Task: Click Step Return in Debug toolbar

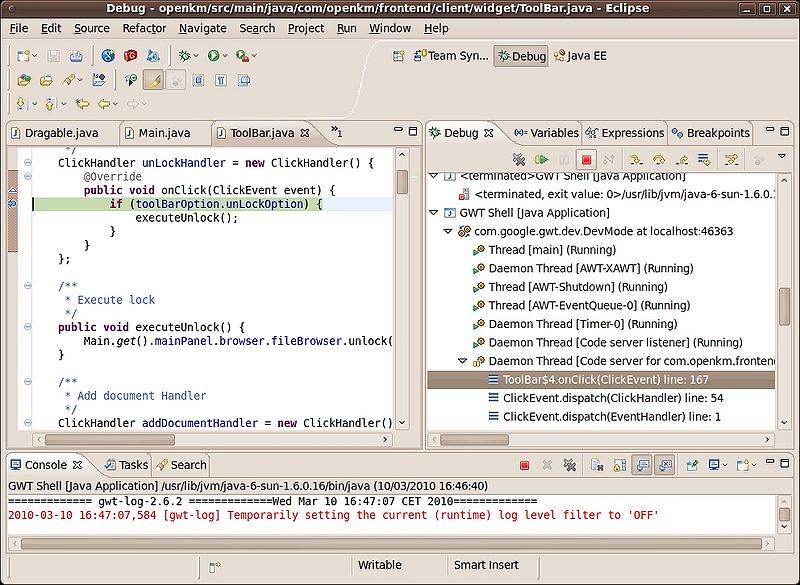Action: click(682, 160)
